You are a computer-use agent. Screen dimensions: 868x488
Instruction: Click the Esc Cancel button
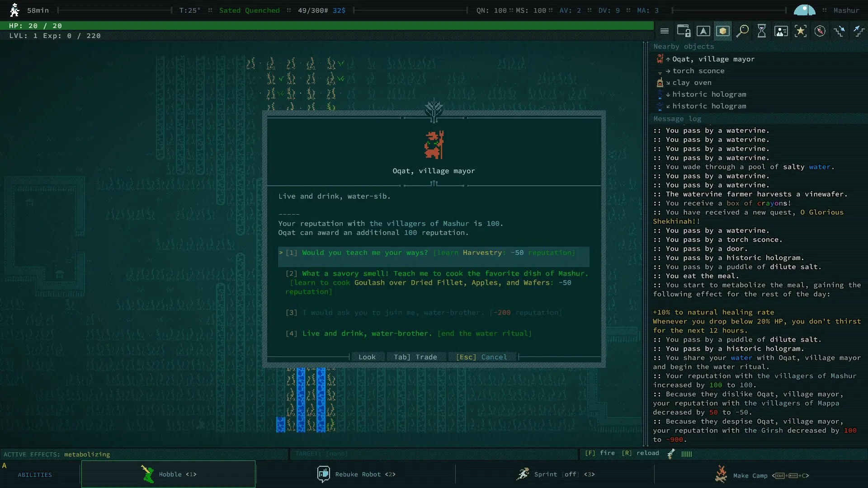(x=481, y=357)
